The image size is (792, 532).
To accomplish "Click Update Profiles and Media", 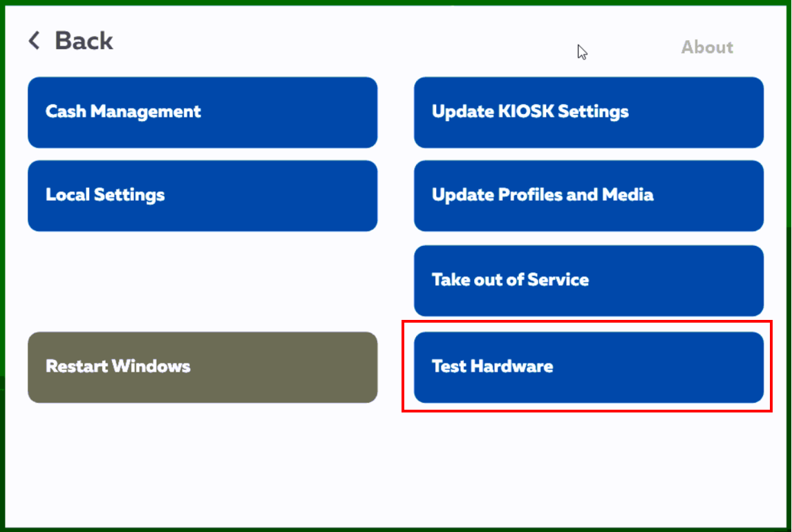I will [x=588, y=196].
